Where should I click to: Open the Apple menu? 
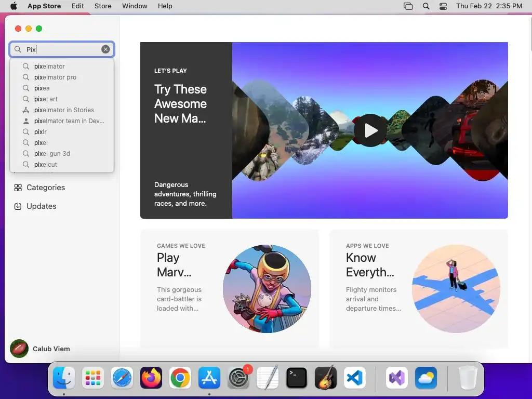coord(14,6)
